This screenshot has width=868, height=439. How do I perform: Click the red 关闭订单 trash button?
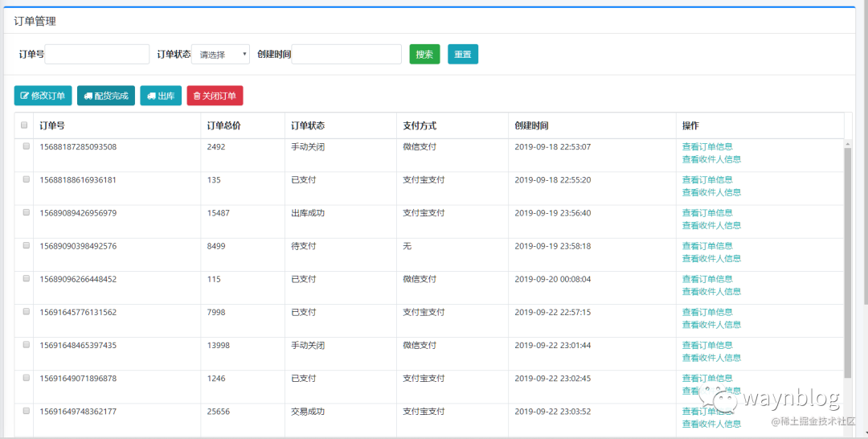[x=215, y=96]
